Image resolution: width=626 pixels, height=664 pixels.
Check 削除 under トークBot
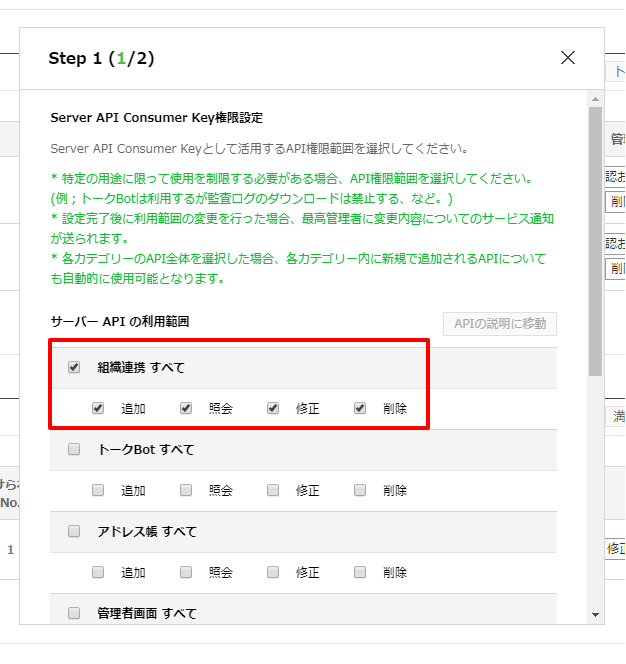tap(360, 490)
